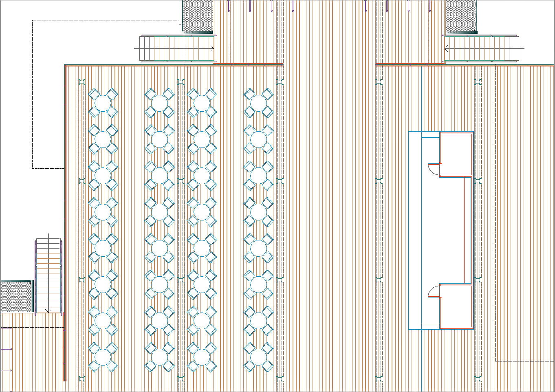Select the lower door swing arc symbol
555x392 pixels.
pos(433,291)
